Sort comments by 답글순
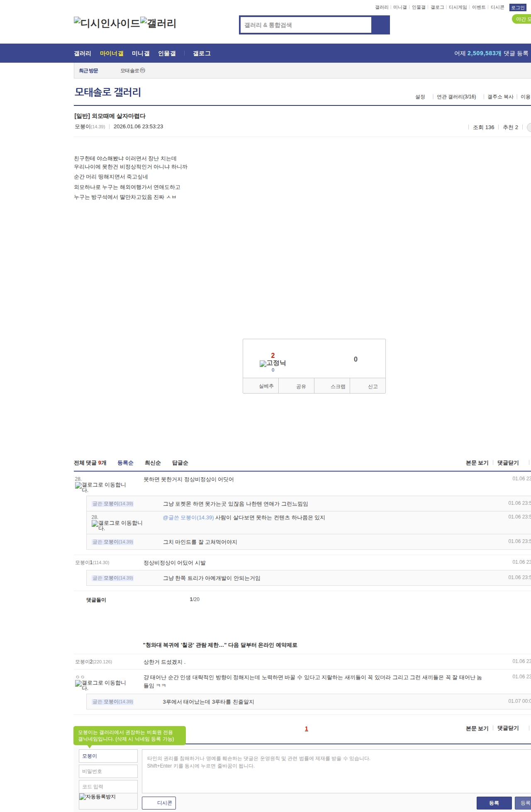This screenshot has width=531, height=812. (x=180, y=463)
